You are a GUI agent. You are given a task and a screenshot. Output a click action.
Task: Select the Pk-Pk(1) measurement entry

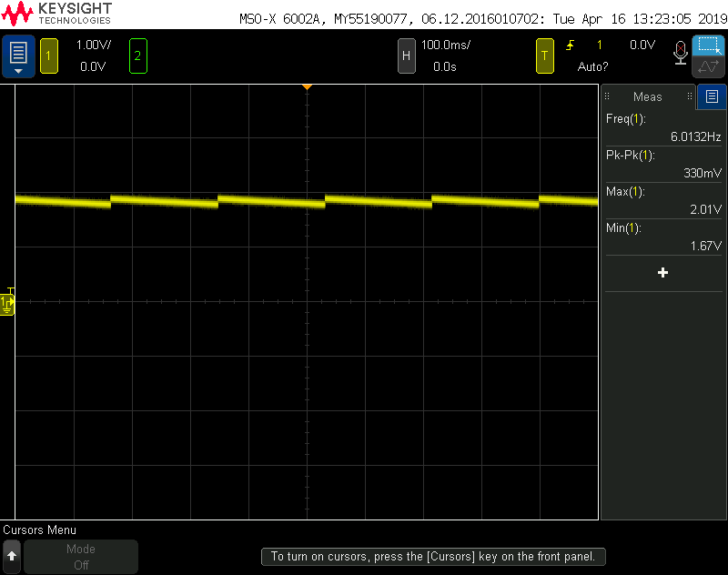point(663,164)
